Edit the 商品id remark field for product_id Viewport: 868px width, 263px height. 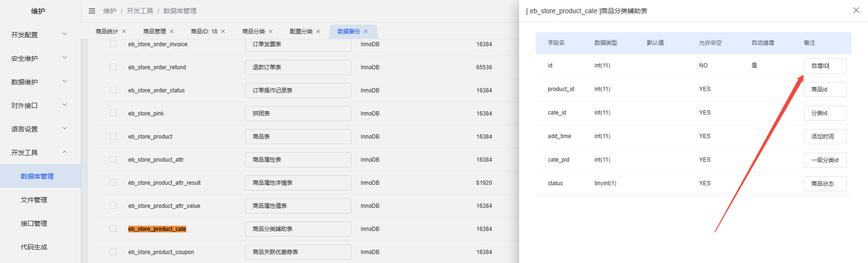click(x=825, y=90)
